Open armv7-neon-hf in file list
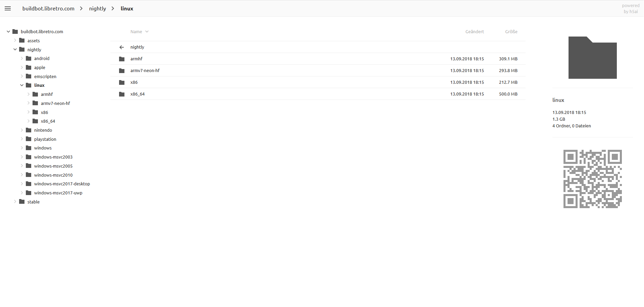The height and width of the screenshot is (307, 644). (145, 70)
